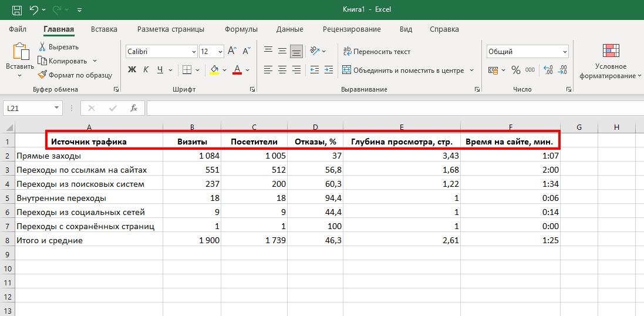The width and height of the screenshot is (644, 316).
Task: Undo the last action
Action: 34,9
